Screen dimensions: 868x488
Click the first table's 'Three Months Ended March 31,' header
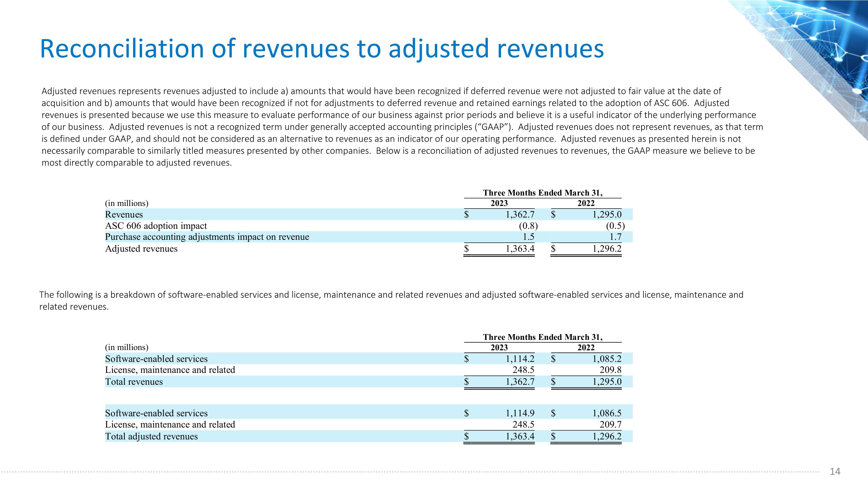[542, 193]
